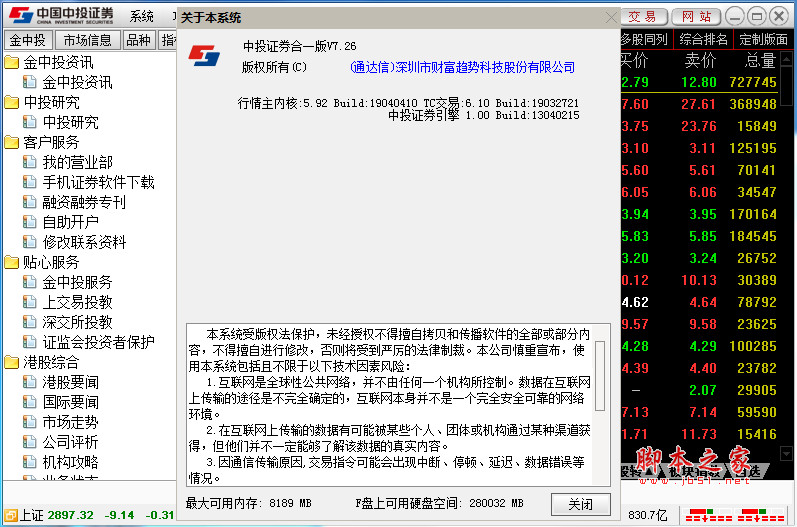The height and width of the screenshot is (527, 797).
Task: Click the 关闭 button in the dialog
Action: pyautogui.click(x=580, y=504)
